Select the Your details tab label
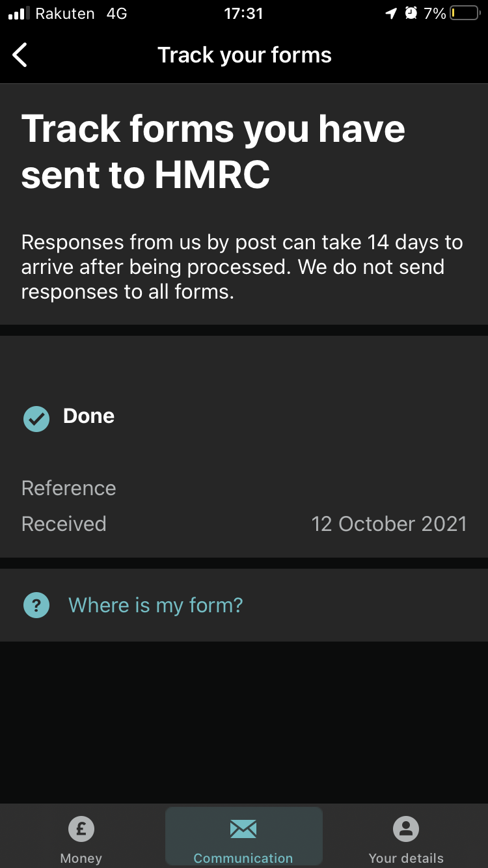Viewport: 488px width, 868px height. tap(406, 858)
